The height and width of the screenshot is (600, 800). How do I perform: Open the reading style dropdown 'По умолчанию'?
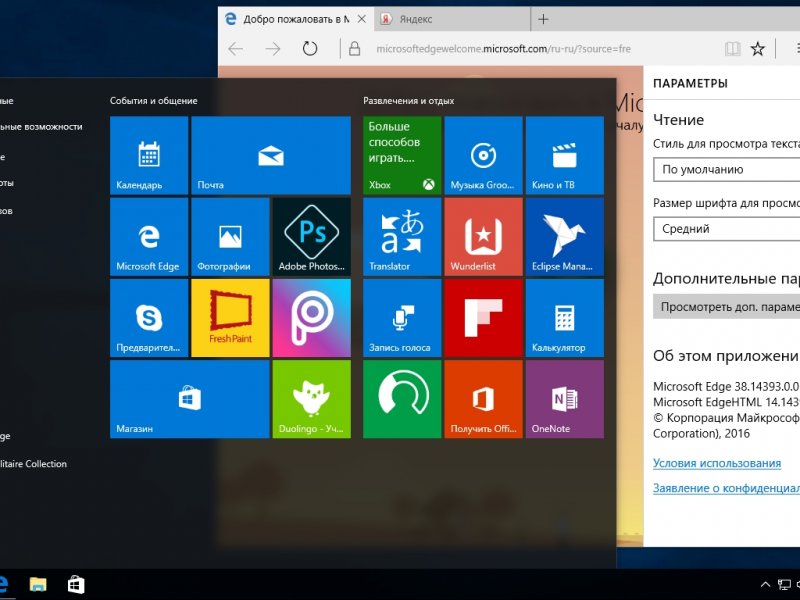point(727,169)
